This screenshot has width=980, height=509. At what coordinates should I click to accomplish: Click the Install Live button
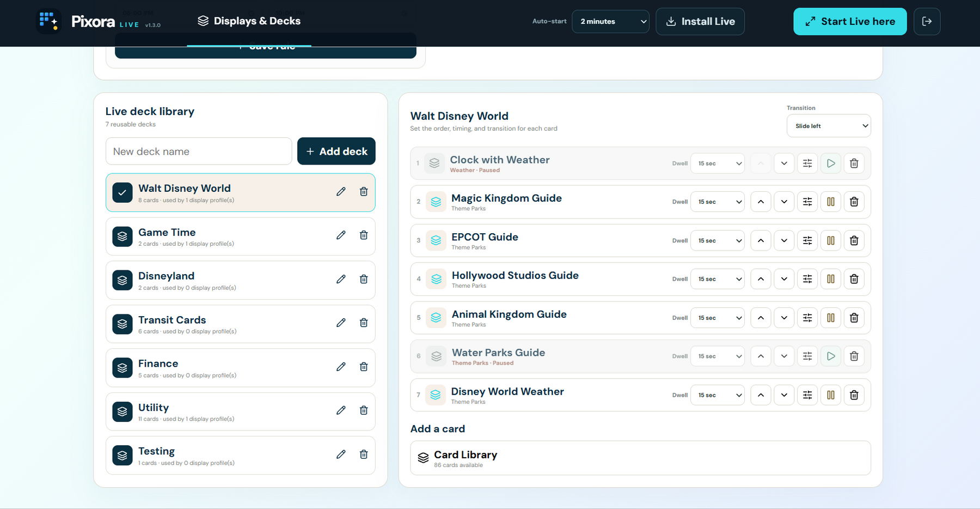point(700,21)
